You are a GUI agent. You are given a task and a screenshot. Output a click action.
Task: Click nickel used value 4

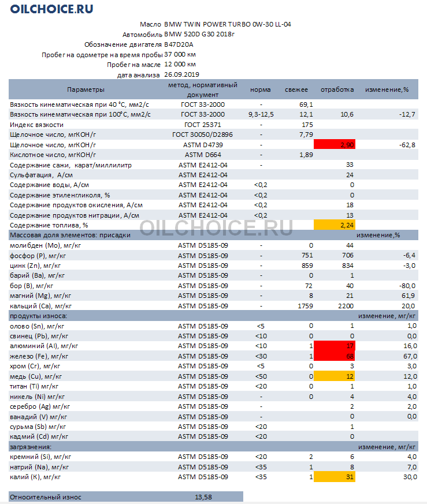pyautogui.click(x=352, y=397)
